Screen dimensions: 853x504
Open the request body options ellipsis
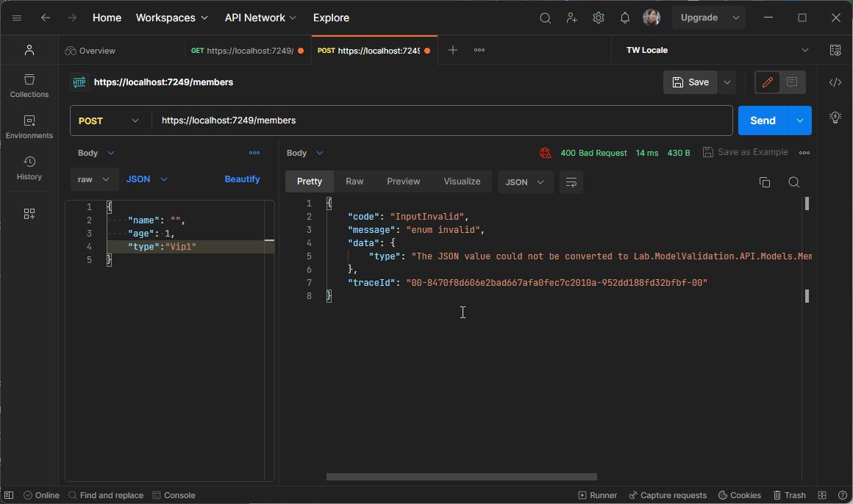click(x=254, y=153)
